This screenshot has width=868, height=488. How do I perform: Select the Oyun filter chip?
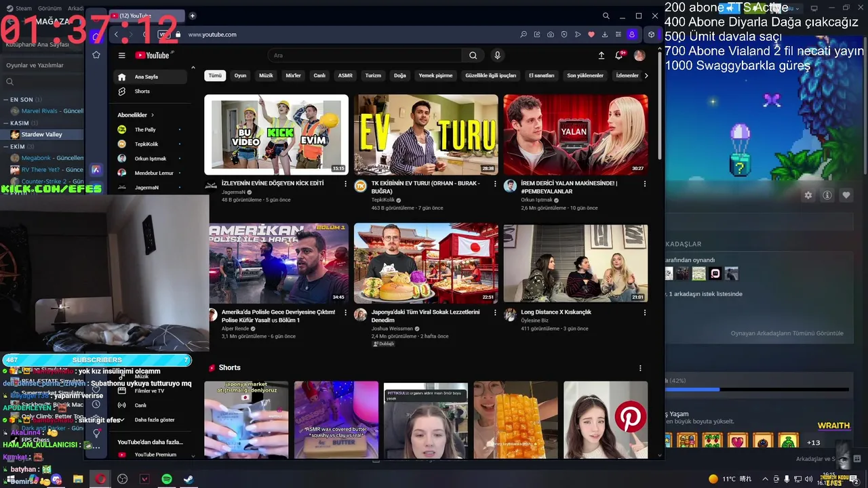click(x=240, y=75)
